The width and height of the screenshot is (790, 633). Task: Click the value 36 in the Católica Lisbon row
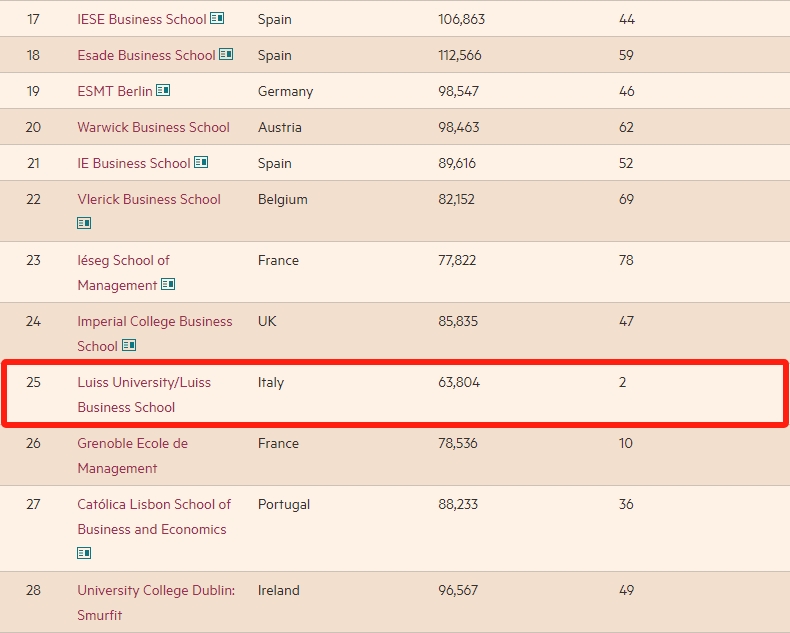point(626,504)
